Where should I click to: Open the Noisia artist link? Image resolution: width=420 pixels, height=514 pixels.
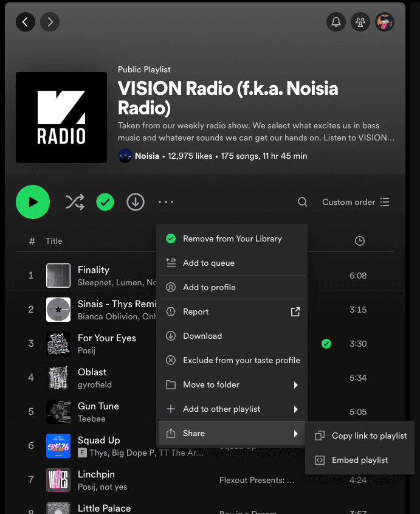[148, 156]
